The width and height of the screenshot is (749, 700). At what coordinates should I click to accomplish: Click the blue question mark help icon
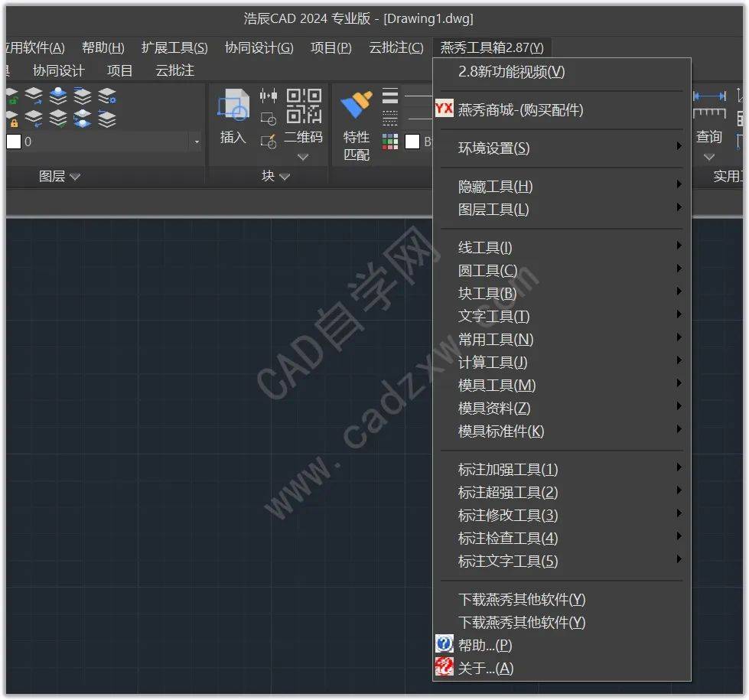(445, 644)
